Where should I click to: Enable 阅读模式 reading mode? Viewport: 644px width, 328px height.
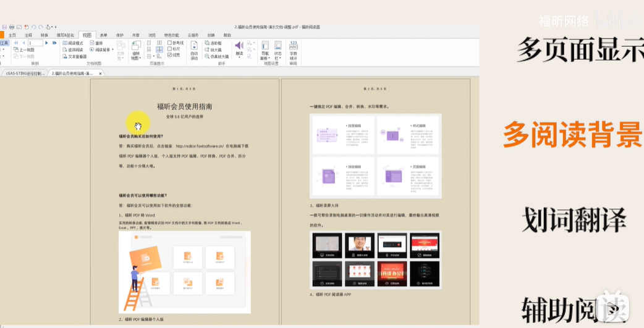pyautogui.click(x=73, y=43)
